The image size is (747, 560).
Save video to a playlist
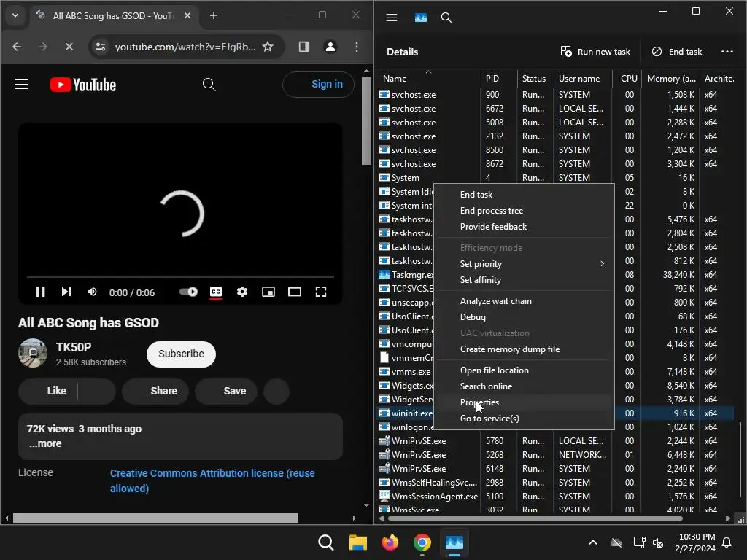pos(226,391)
